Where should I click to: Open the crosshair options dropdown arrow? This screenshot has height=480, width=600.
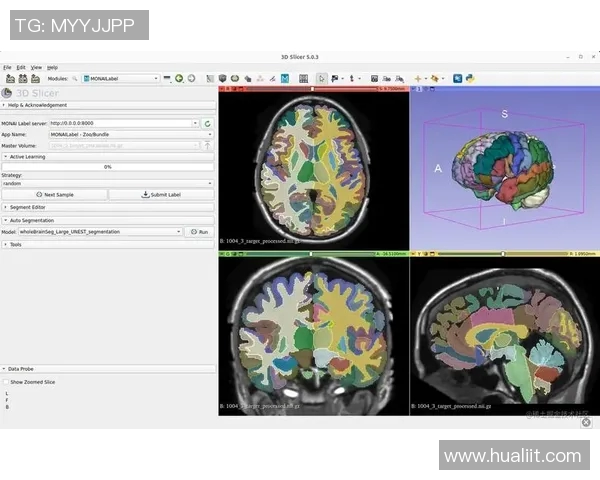[426, 78]
